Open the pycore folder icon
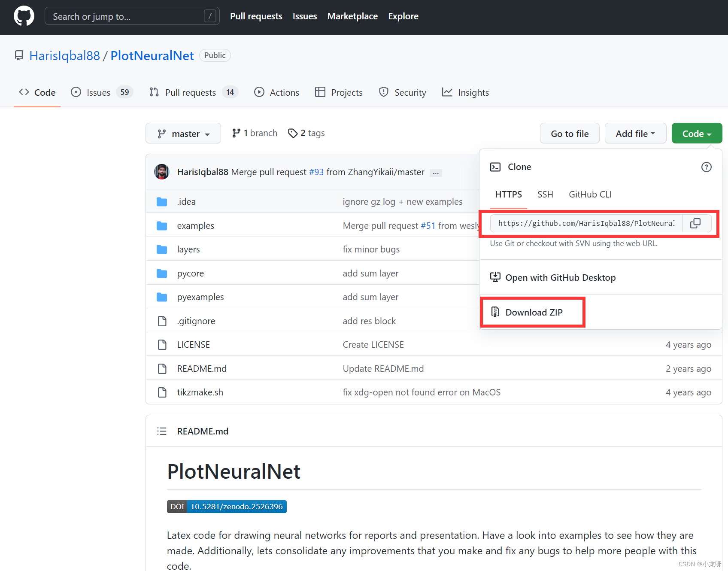 [x=162, y=273]
